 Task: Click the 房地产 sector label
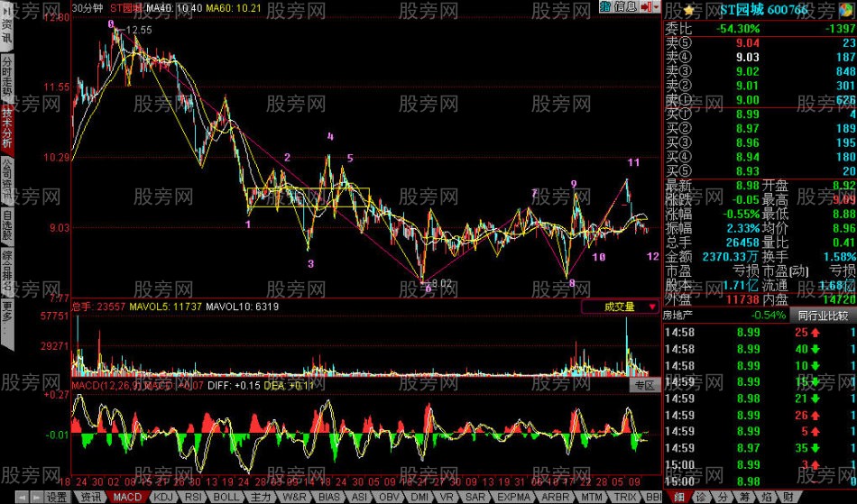click(677, 316)
